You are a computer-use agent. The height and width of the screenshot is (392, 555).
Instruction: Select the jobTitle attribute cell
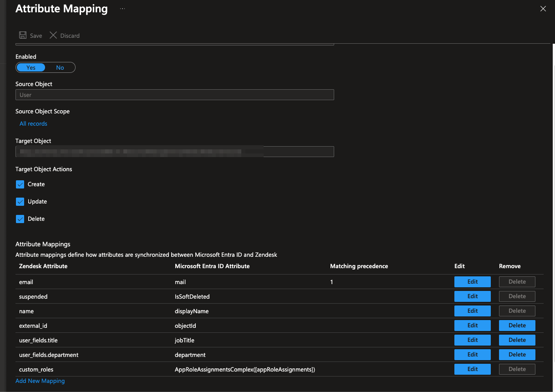pos(184,341)
